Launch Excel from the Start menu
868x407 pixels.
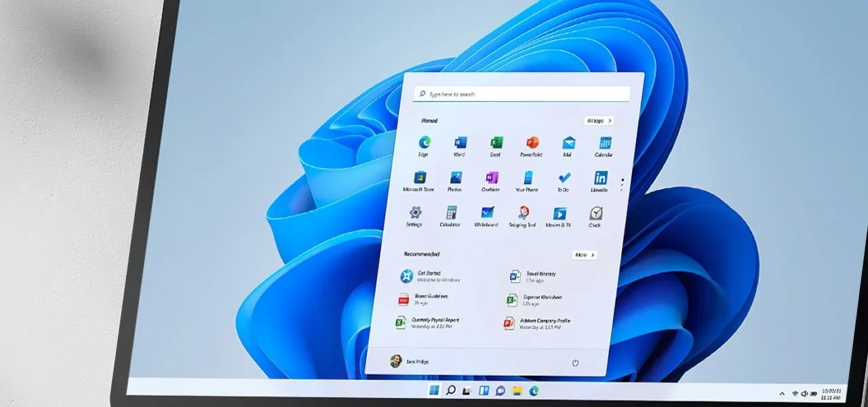tap(496, 144)
